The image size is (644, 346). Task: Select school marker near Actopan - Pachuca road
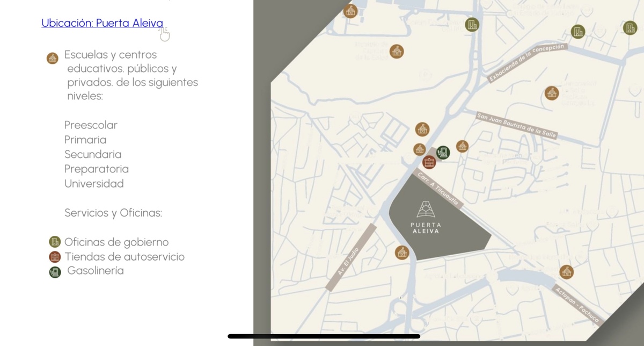click(x=566, y=272)
